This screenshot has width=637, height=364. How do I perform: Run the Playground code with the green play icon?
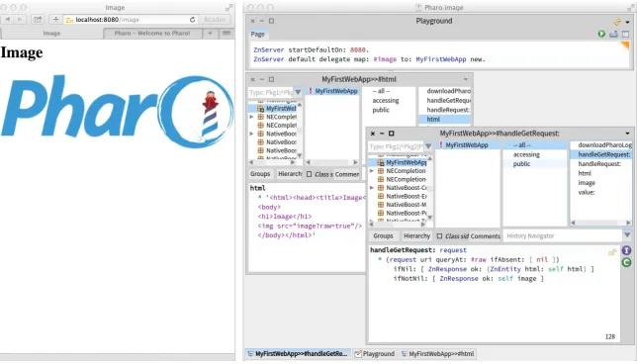pos(601,34)
